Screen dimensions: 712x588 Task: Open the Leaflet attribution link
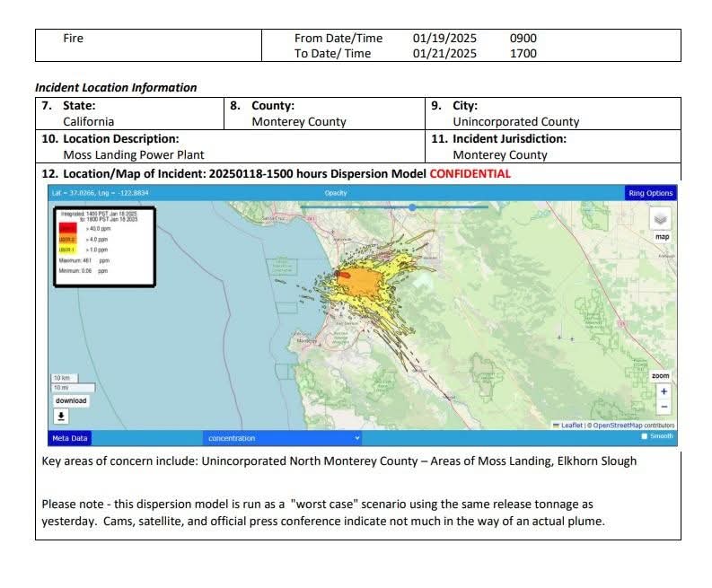[570, 426]
